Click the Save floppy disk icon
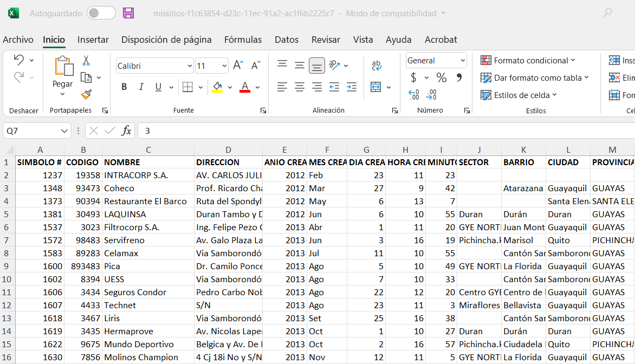 pyautogui.click(x=128, y=13)
